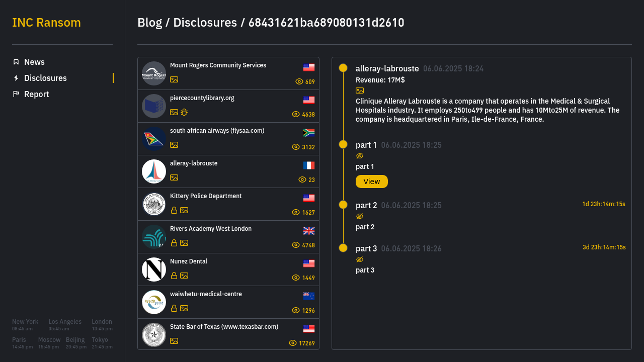Screen dimensions: 644x362
Task: Click the timeline marker beside part 3
Action: pyautogui.click(x=343, y=248)
